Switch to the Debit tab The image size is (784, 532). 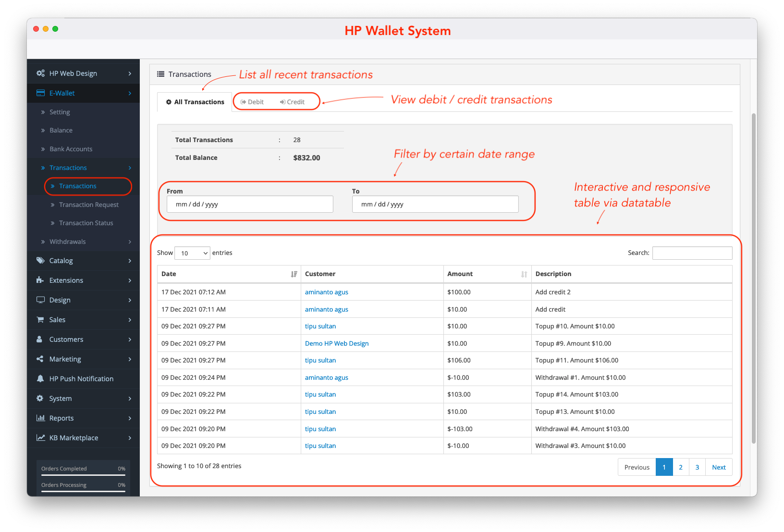(x=252, y=102)
